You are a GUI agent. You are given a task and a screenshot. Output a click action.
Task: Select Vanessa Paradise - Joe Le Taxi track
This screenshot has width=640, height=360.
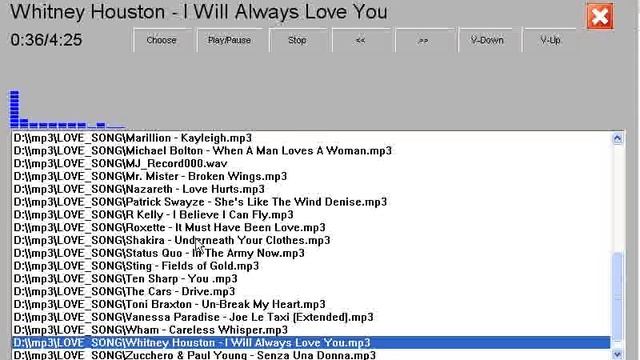pos(311,317)
